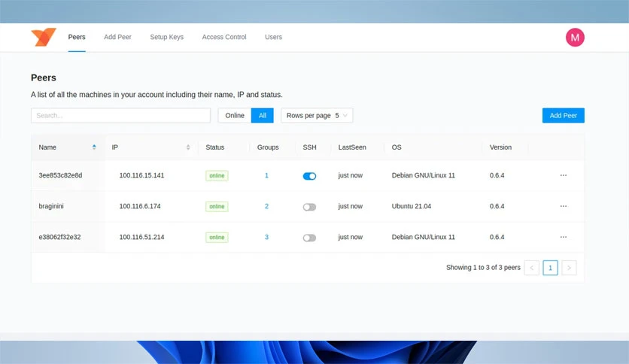This screenshot has width=629, height=364.
Task: Click the blue Add Peer button
Action: click(x=564, y=116)
